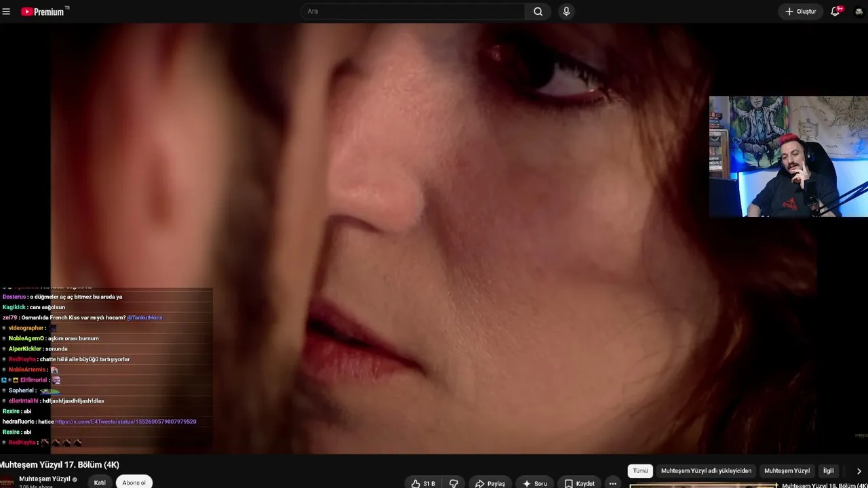
Task: Click username Kagikick in chat
Action: point(14,307)
